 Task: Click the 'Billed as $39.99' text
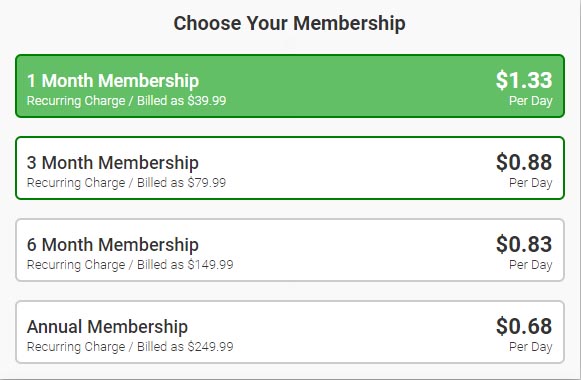(x=182, y=101)
